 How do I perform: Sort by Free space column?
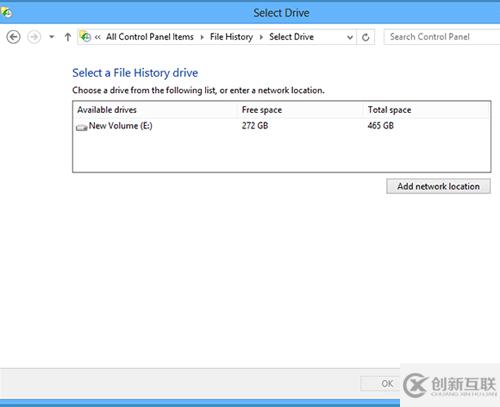pyautogui.click(x=300, y=110)
